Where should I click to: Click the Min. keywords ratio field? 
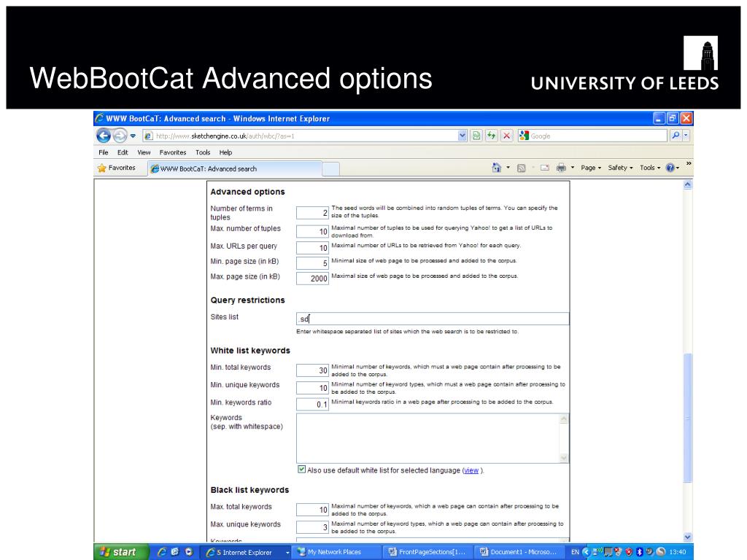(312, 404)
